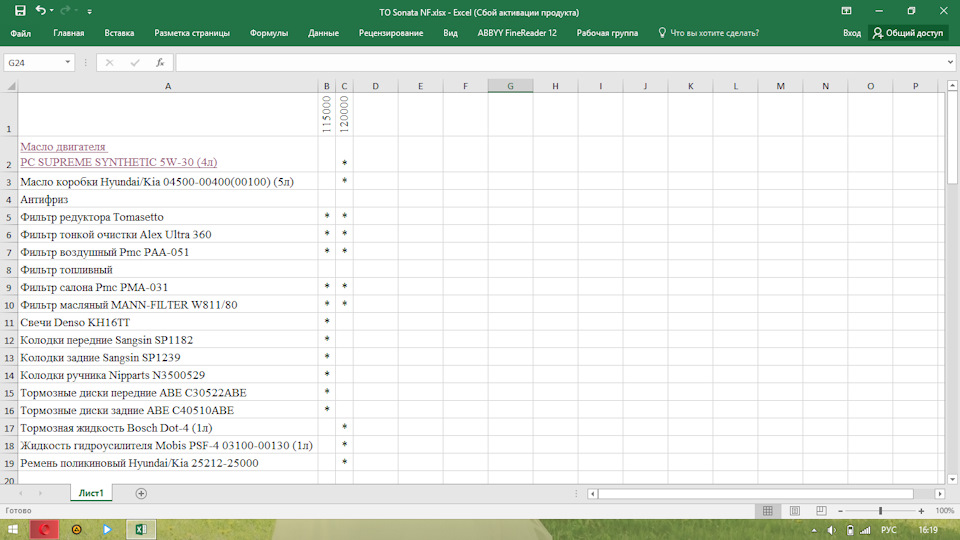The width and height of the screenshot is (960, 540).
Task: Expand the Name Box dropdown
Action: [67, 62]
